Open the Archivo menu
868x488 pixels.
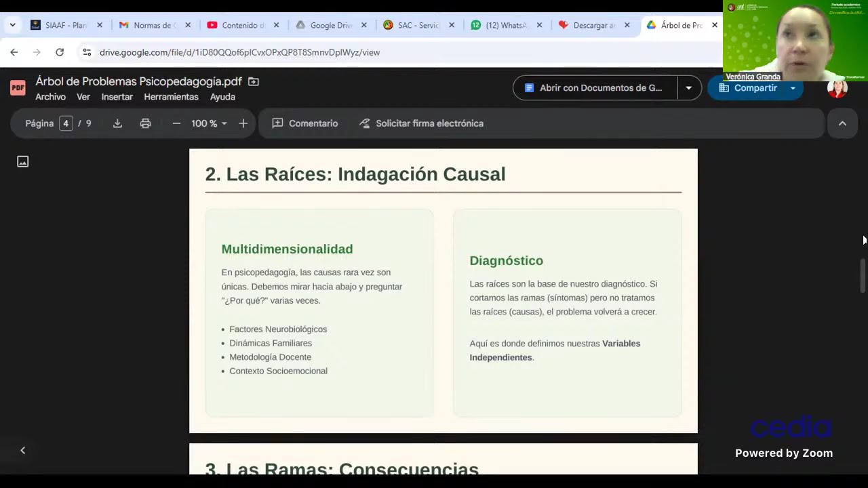pos(51,97)
